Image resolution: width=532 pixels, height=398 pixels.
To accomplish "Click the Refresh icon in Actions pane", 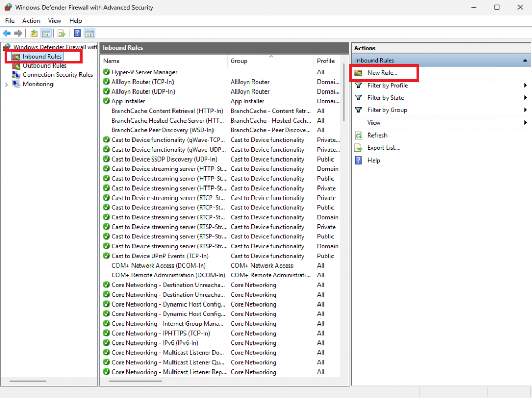I will (358, 136).
